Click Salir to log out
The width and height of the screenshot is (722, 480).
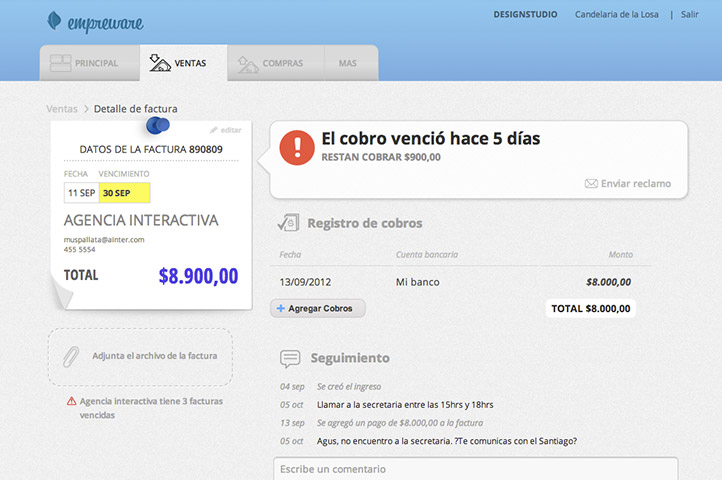point(689,14)
